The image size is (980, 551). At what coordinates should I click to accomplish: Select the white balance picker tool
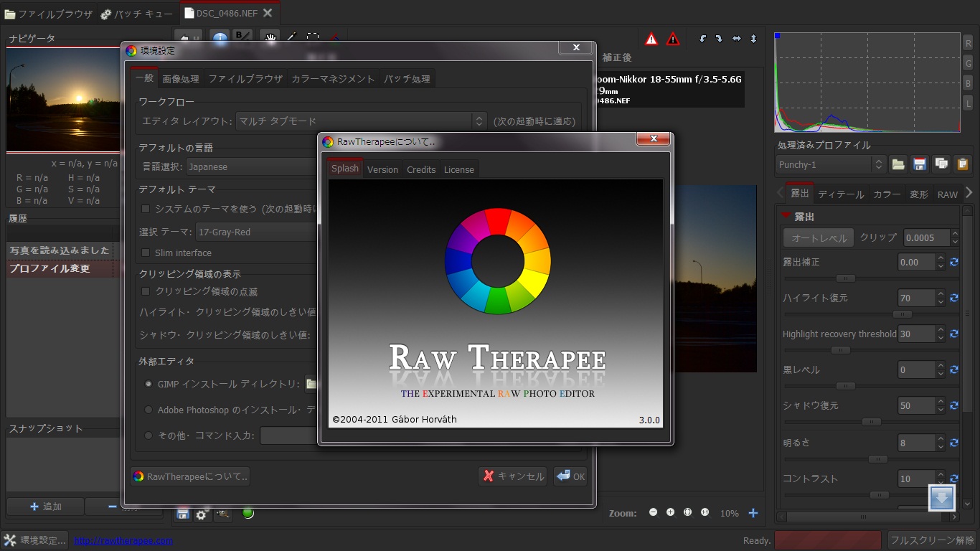[291, 37]
